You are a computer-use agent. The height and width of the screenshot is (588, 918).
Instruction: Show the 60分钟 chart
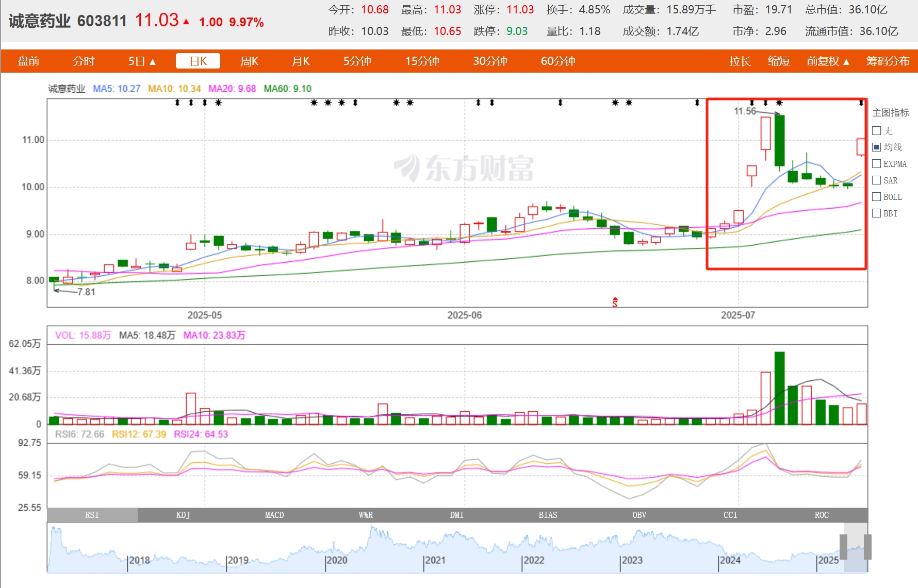558,61
